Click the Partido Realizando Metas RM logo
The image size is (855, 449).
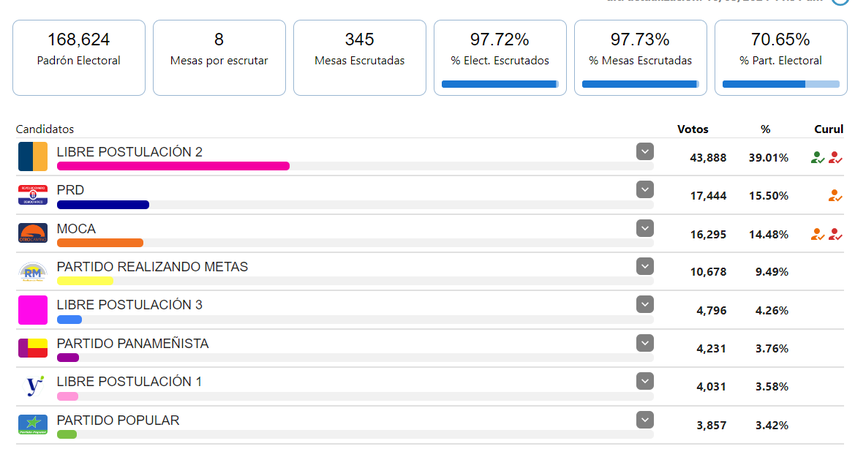[33, 271]
